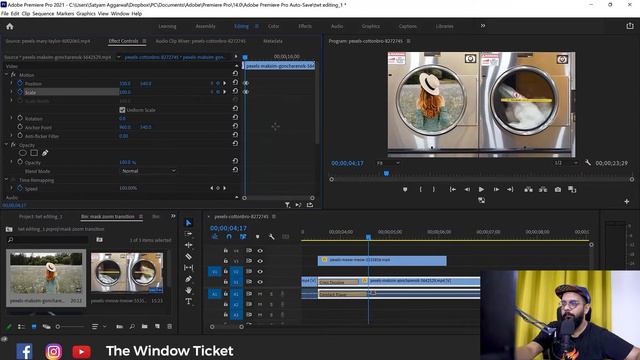This screenshot has width=640, height=360.
Task: Select the Razor tool
Action: [x=188, y=256]
